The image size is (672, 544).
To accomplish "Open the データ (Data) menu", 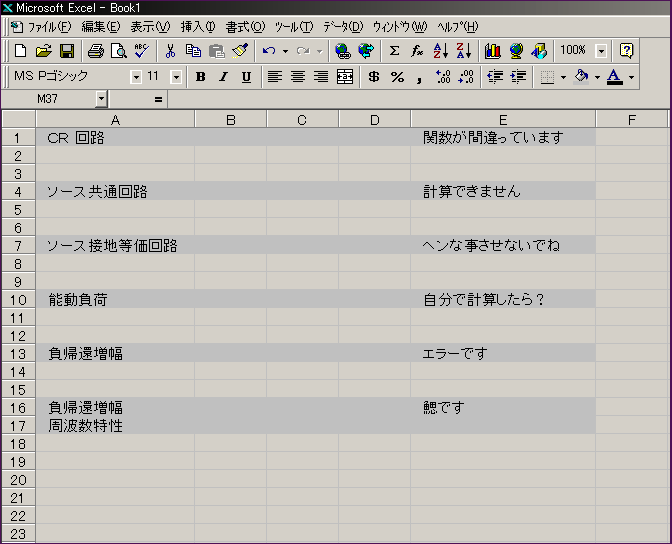I will tap(342, 26).
